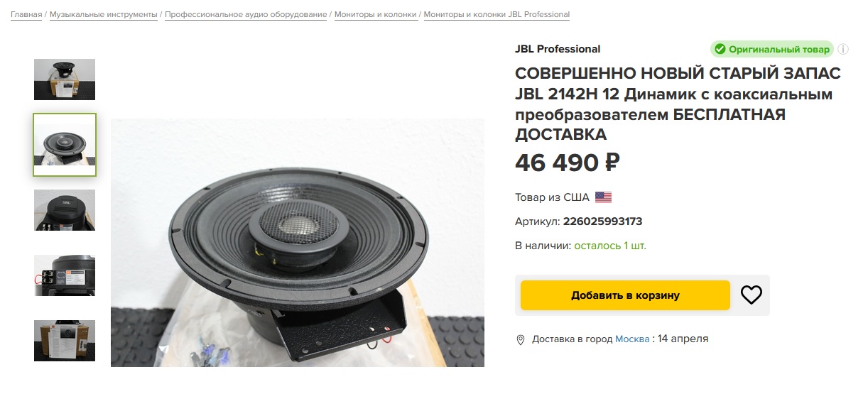View fourth thumbnail with terminal close-up
This screenshot has height=411, width=868.
point(65,275)
